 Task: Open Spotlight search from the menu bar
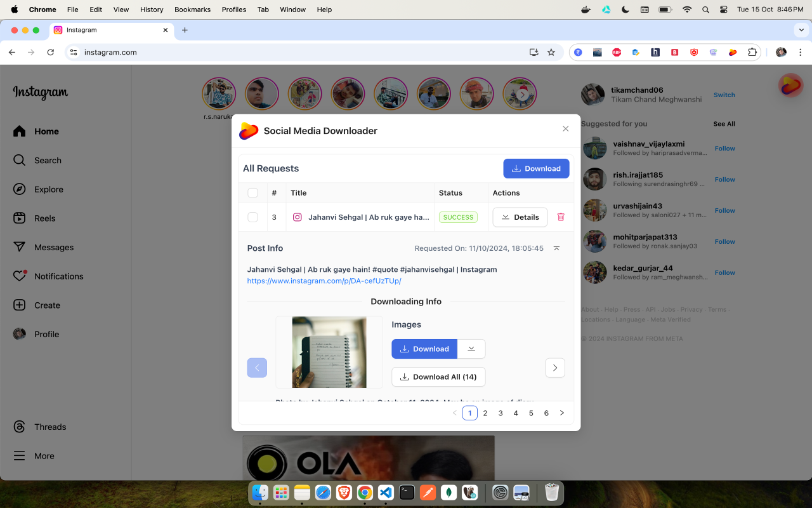705,10
